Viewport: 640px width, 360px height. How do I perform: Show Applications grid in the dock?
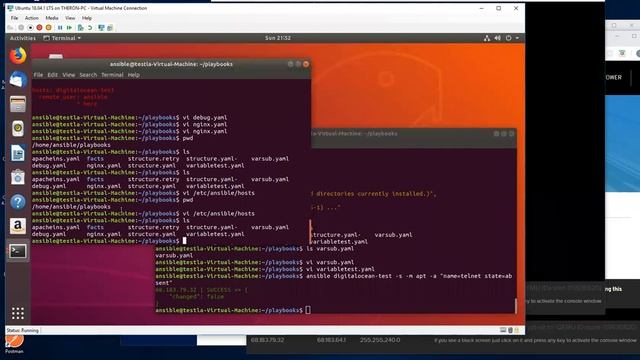point(18,313)
